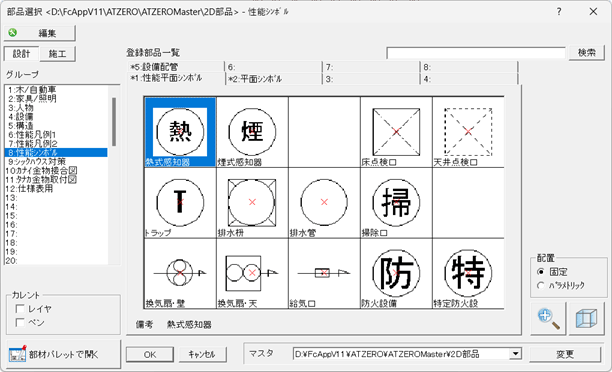
Task: Open the empty tab numbered 7:
Action: [371, 67]
